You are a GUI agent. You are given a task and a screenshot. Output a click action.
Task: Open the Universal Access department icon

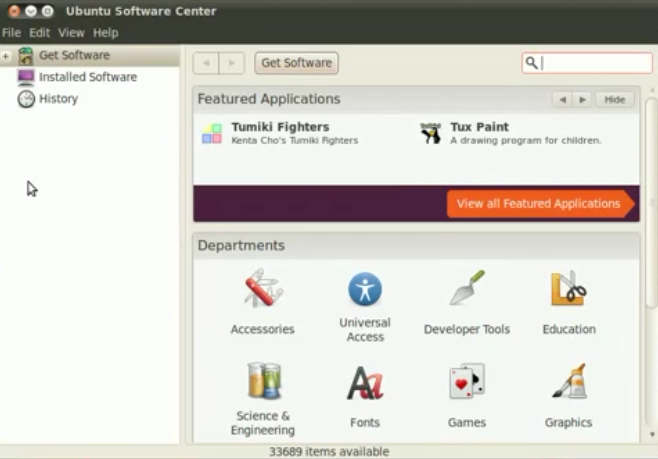pos(365,289)
